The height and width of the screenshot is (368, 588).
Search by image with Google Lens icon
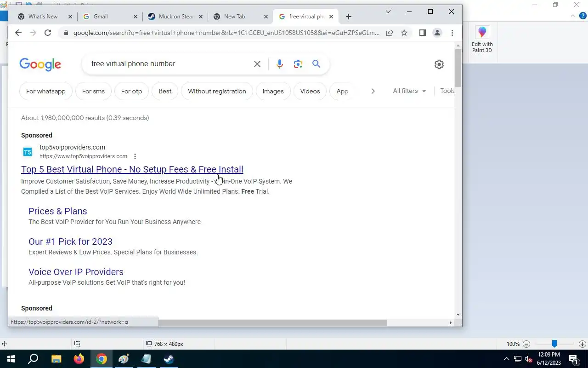(298, 64)
